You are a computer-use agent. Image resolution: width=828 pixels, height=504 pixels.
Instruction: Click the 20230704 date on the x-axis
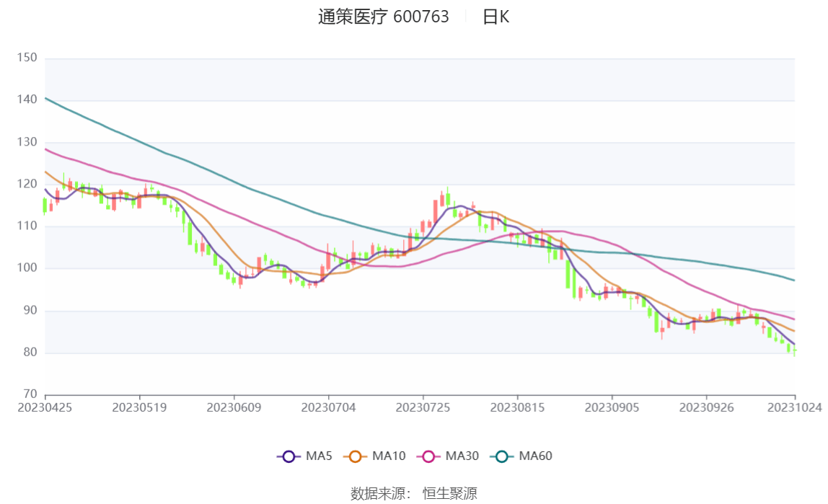tap(328, 407)
